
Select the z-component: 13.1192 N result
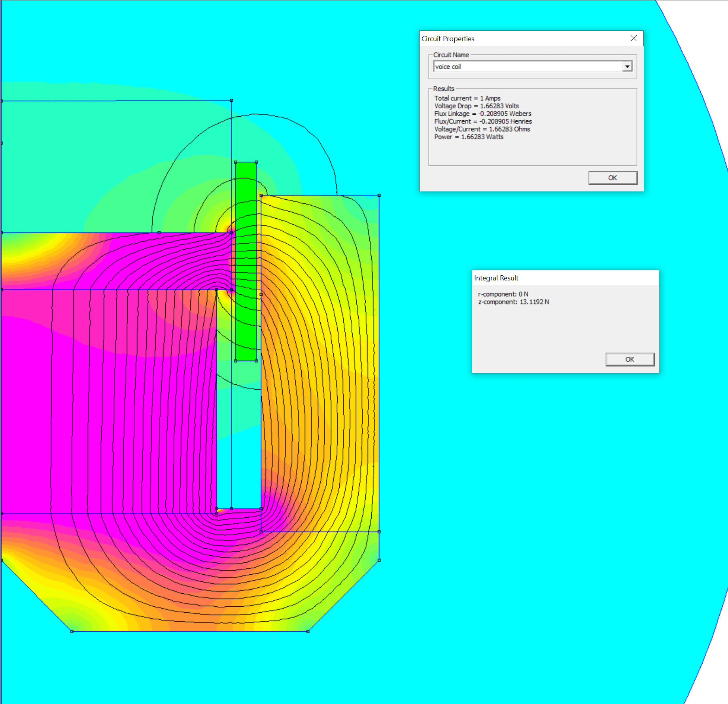pos(513,302)
